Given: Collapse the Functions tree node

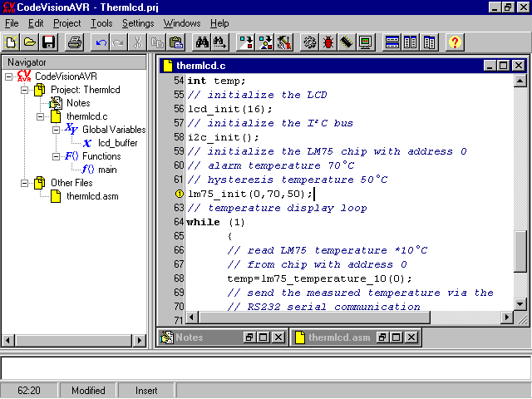Looking at the screenshot, I should point(56,156).
